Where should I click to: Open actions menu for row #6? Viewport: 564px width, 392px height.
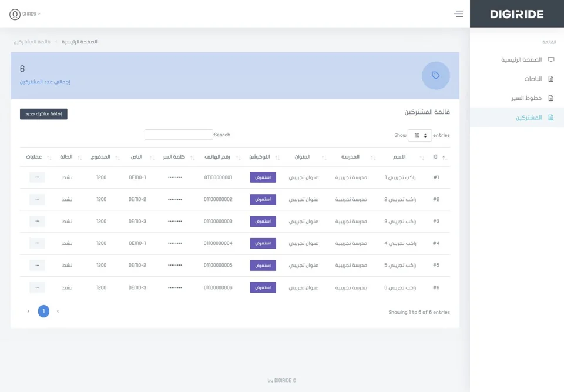(x=37, y=287)
